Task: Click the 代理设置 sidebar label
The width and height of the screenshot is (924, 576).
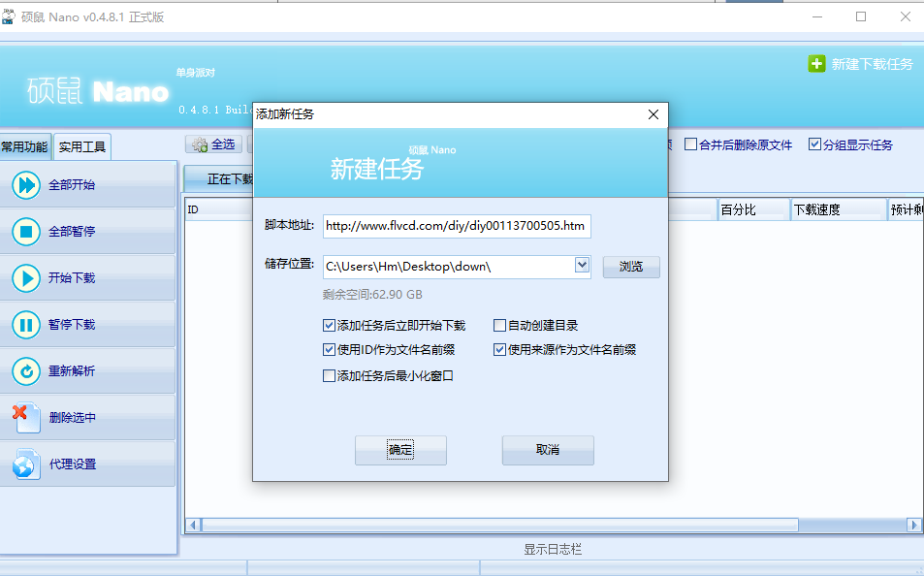Action: [x=73, y=464]
